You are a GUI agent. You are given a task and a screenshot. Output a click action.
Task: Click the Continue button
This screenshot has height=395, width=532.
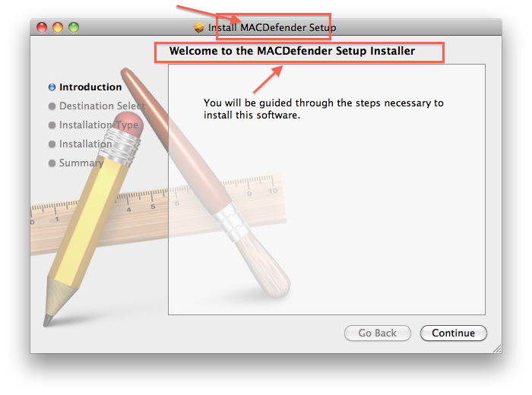[x=453, y=333]
